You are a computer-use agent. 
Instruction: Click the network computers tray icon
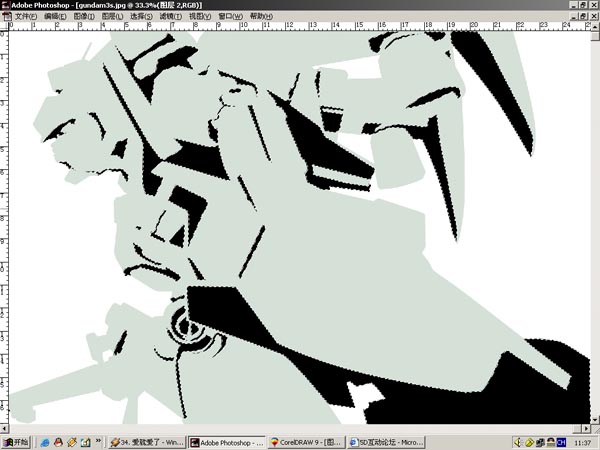(540, 442)
